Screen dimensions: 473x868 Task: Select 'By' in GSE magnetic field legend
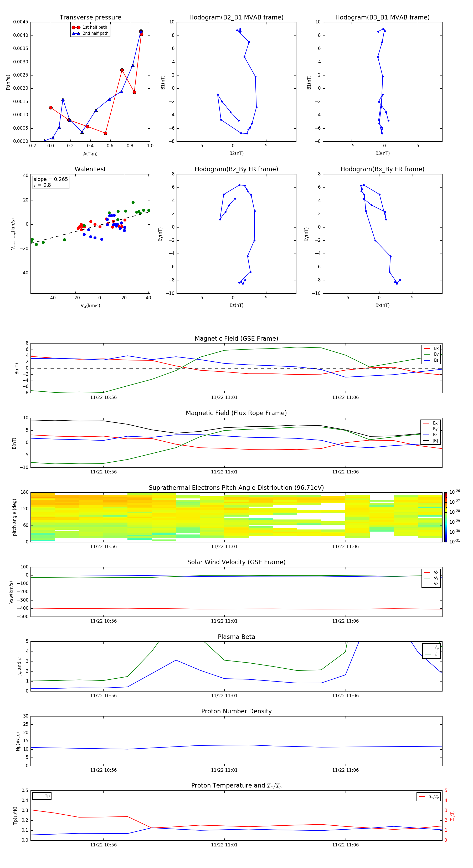(x=431, y=355)
